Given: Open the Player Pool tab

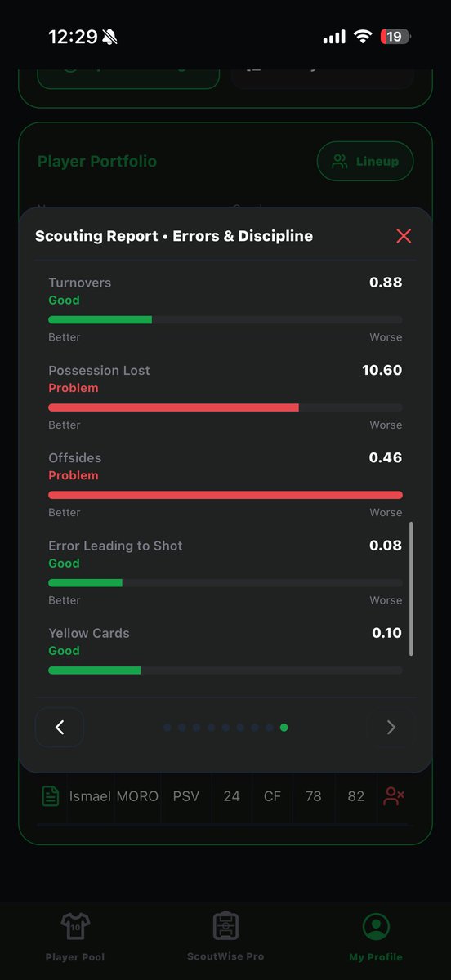Looking at the screenshot, I should pyautogui.click(x=75, y=937).
